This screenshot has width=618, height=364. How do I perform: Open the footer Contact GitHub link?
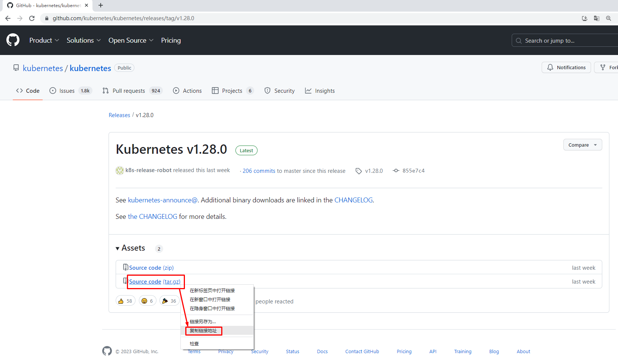pos(362,352)
